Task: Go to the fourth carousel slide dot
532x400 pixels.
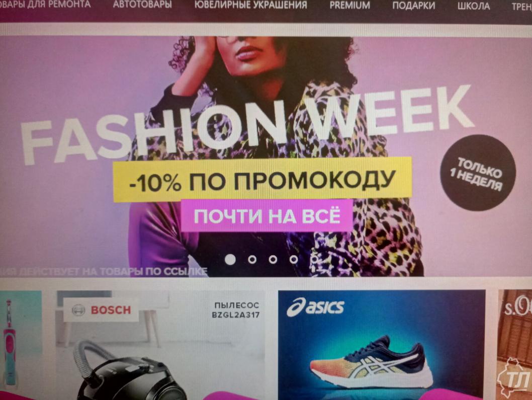Action: point(294,260)
